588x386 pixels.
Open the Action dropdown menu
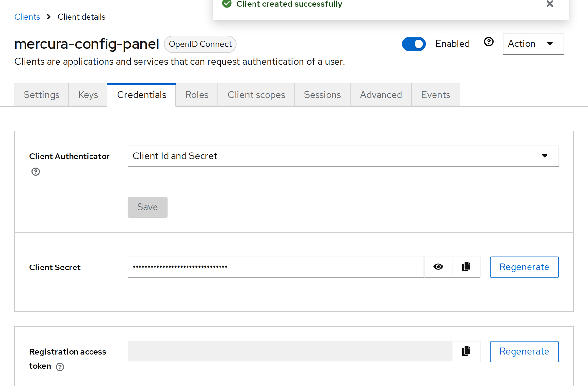533,44
